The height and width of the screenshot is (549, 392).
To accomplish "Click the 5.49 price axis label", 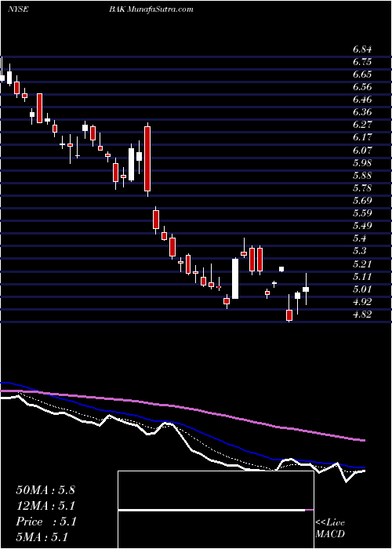I will (x=362, y=226).
